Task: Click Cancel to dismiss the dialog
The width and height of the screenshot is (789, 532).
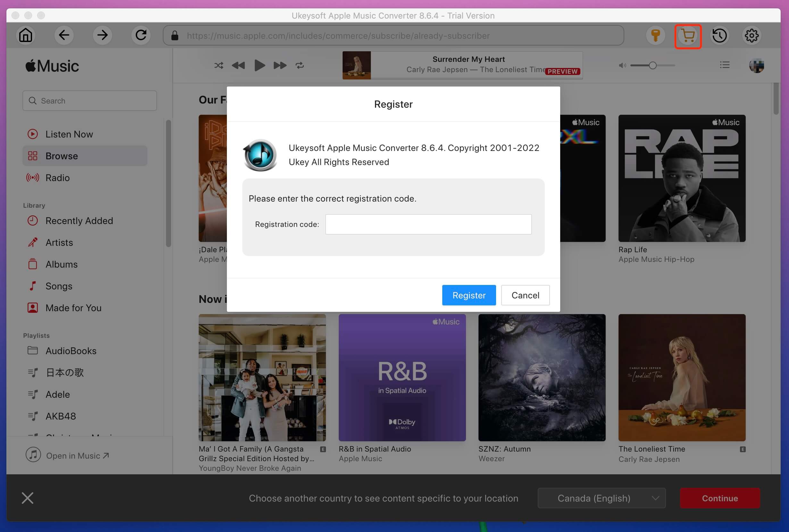Action: (525, 295)
